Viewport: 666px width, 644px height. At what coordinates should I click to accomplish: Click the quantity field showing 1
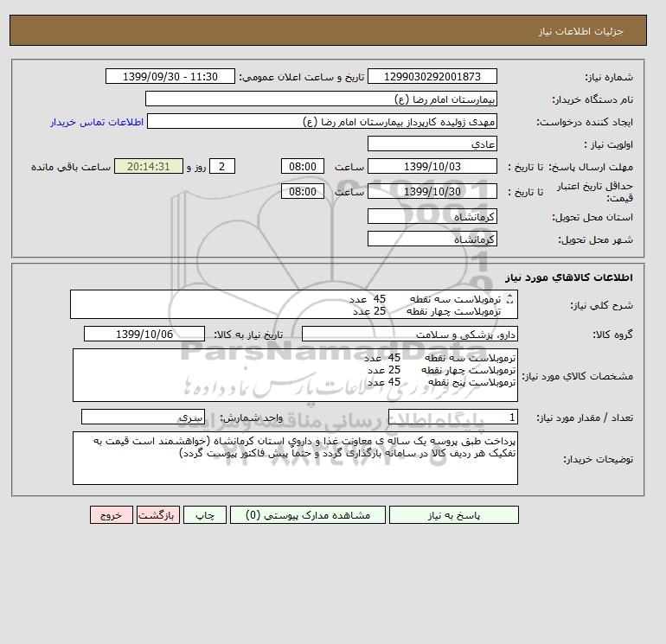[452, 417]
